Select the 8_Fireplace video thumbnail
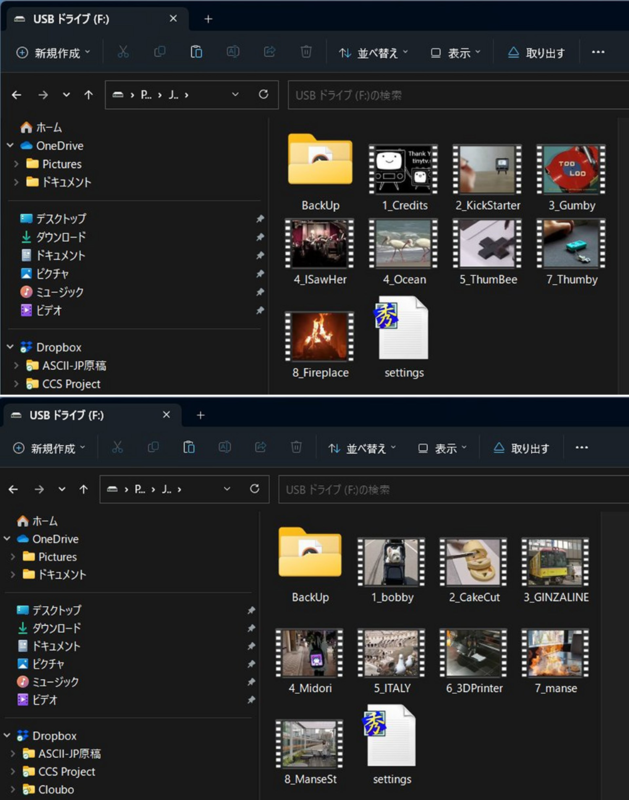 [321, 336]
